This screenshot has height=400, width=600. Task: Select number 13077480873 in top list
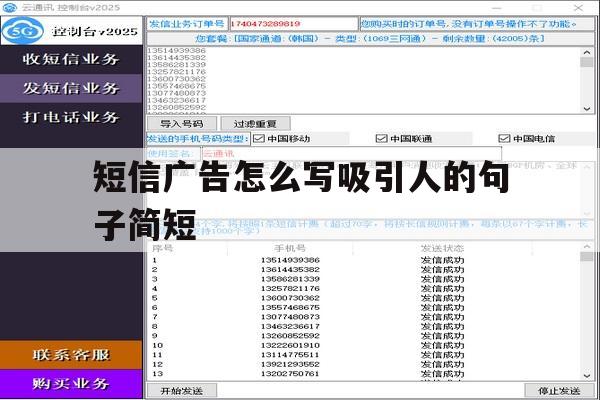(176, 93)
